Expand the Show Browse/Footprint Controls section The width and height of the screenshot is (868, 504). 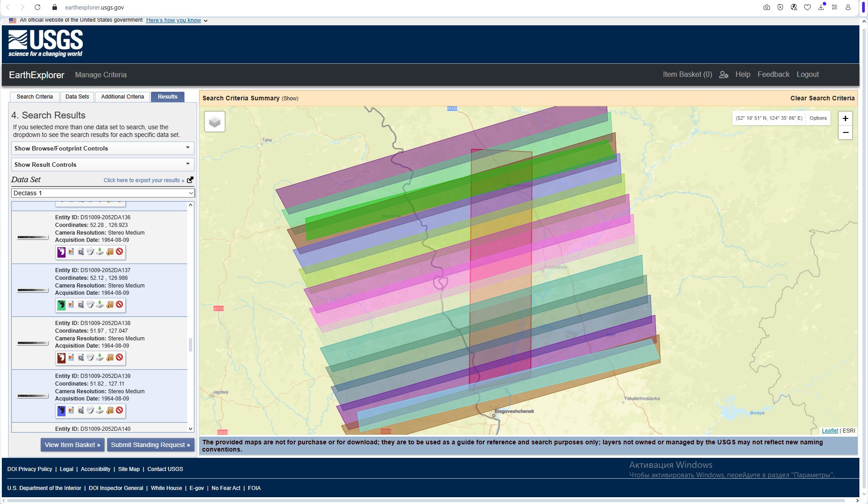pos(103,148)
